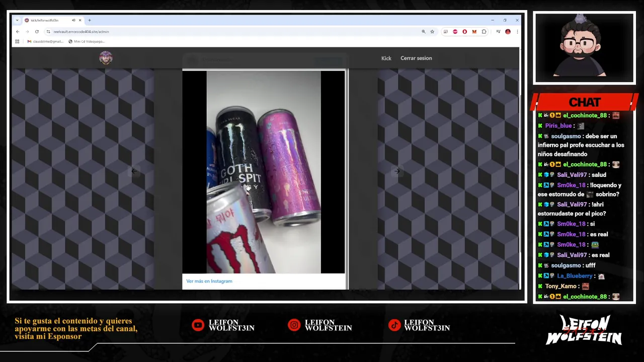The width and height of the screenshot is (644, 362).
Task: Open the tab search dropdown arrow
Action: (x=17, y=20)
